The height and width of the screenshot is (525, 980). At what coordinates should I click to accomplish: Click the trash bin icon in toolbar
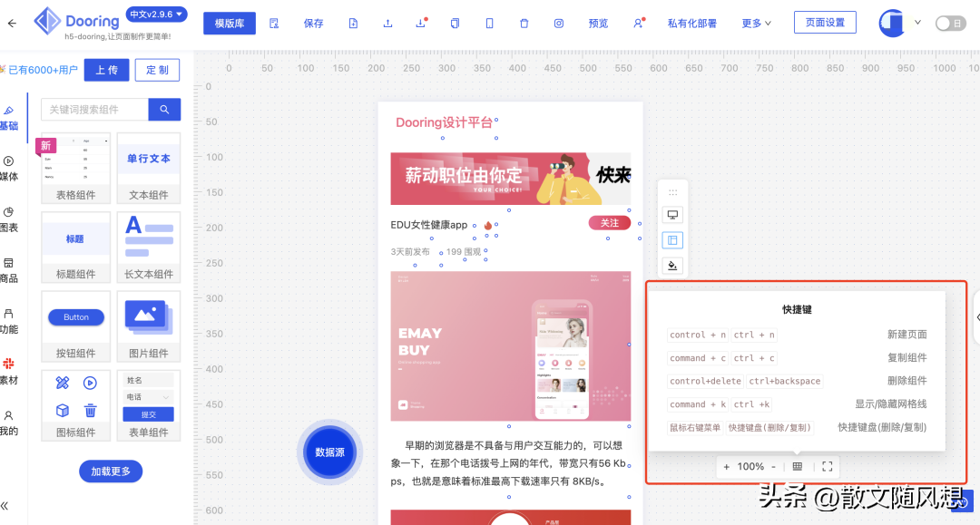click(x=524, y=23)
